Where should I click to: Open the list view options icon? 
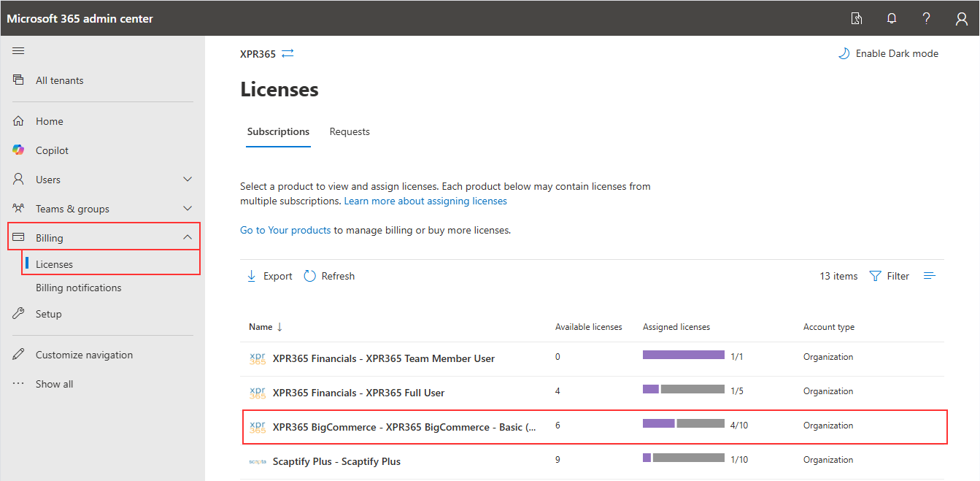pyautogui.click(x=929, y=275)
